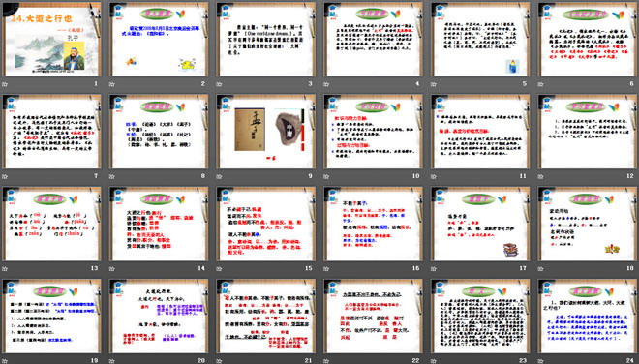
Task: Click the slide number label 22
Action: [x=415, y=360]
